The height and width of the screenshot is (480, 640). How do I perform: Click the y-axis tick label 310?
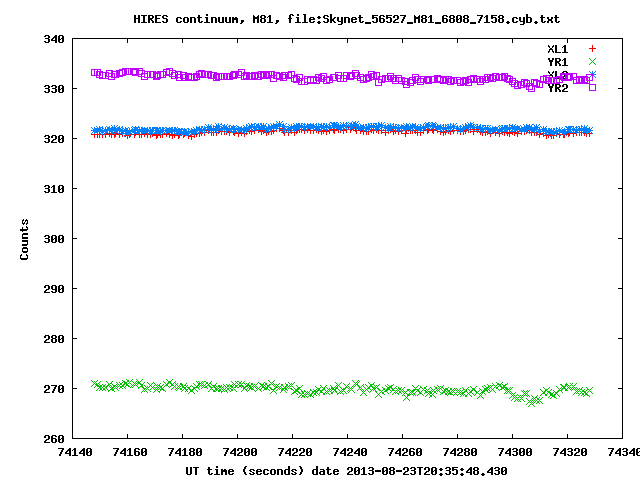pos(54,189)
